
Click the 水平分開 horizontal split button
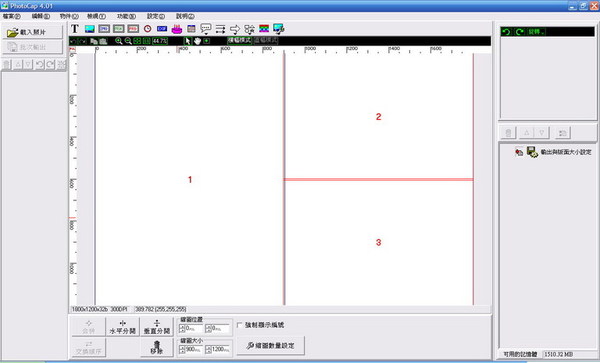coord(122,327)
